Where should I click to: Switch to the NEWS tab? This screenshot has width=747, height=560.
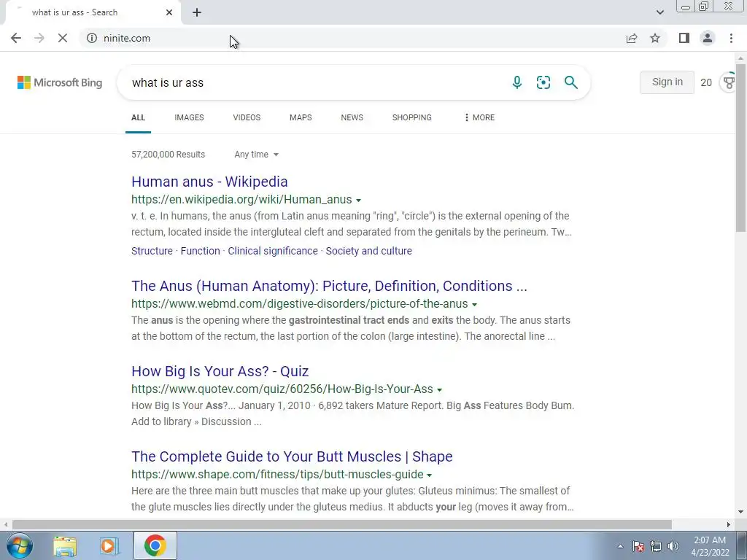352,117
